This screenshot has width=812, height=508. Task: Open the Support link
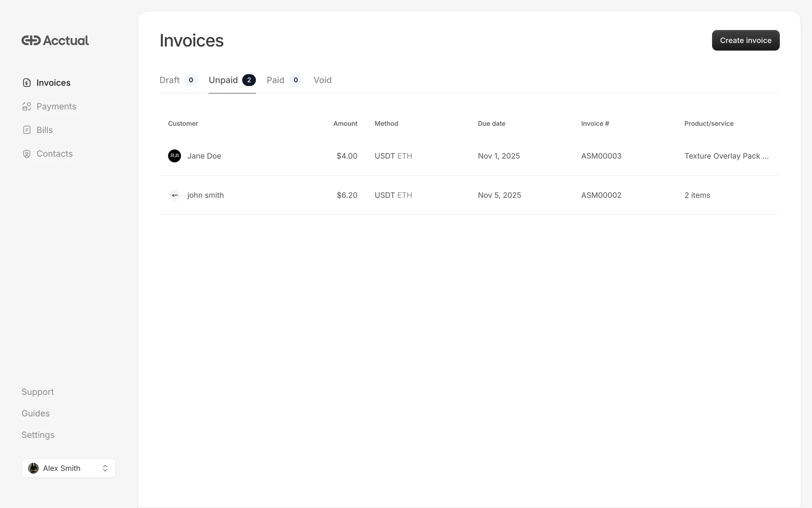38,392
